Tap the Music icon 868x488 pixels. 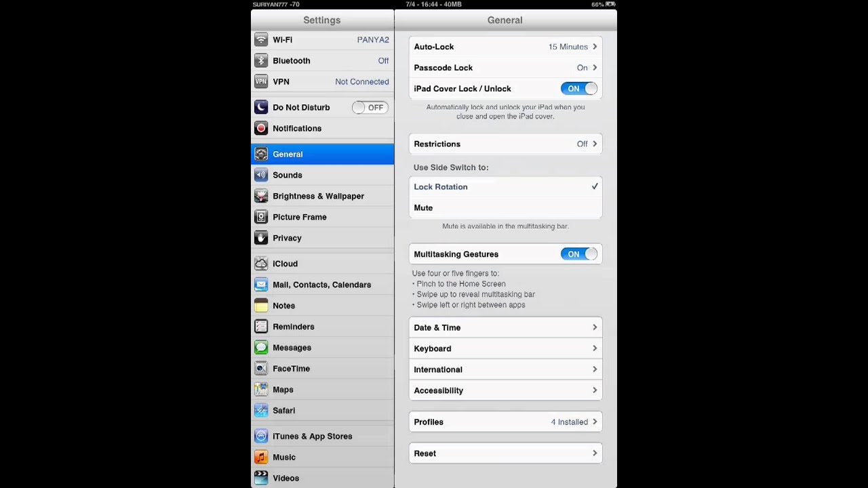[261, 458]
